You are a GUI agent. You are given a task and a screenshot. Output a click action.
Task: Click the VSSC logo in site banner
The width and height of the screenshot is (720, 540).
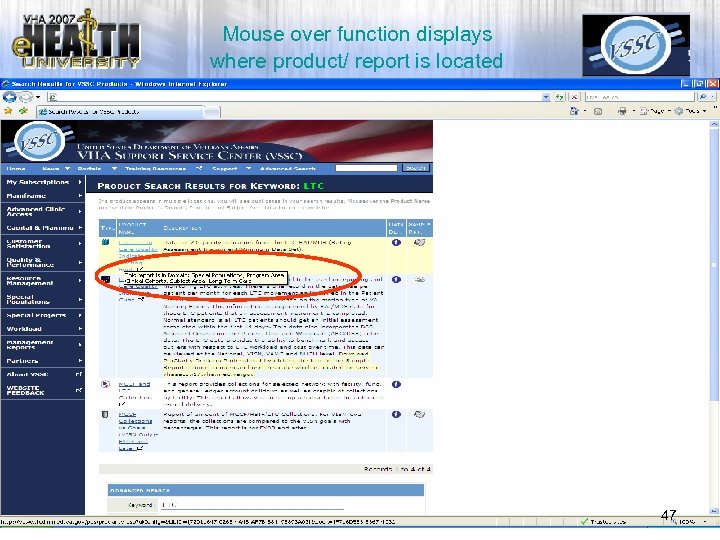(x=38, y=141)
